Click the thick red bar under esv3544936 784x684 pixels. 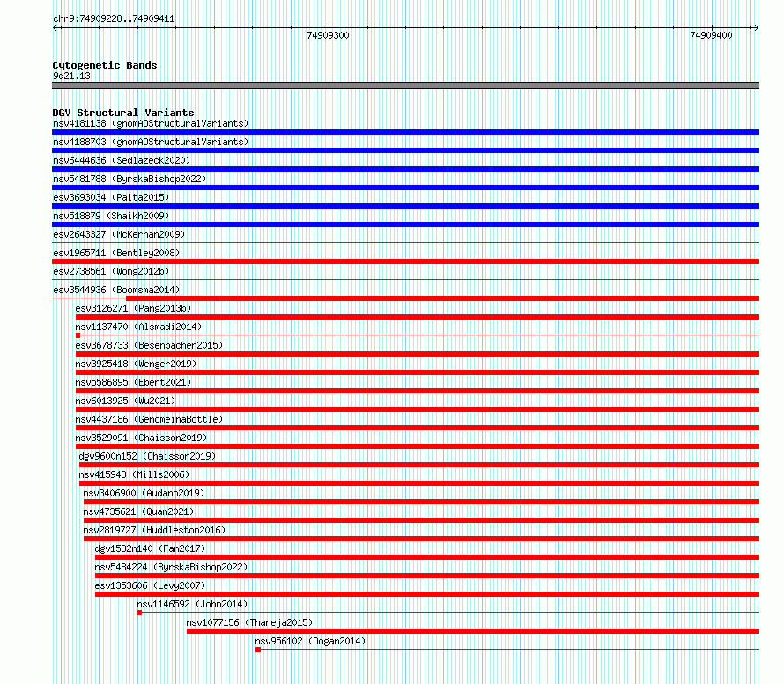(x=442, y=298)
